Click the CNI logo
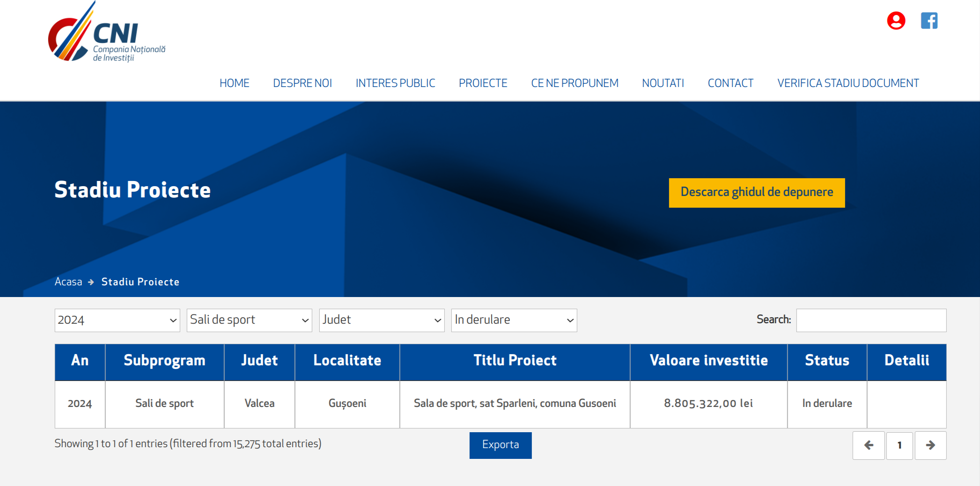The height and width of the screenshot is (486, 980). coord(107,33)
